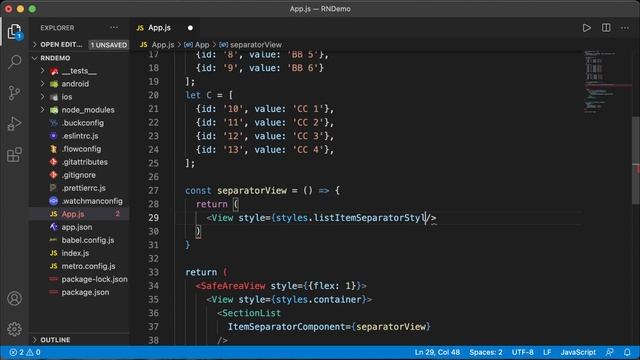Run the code with play button
Image resolution: width=640 pixels, height=360 pixels.
coord(587,28)
